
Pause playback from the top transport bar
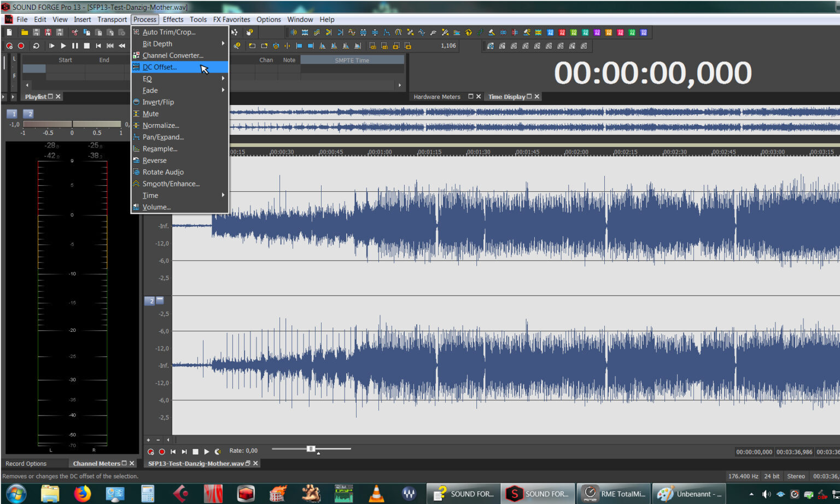coord(75,46)
